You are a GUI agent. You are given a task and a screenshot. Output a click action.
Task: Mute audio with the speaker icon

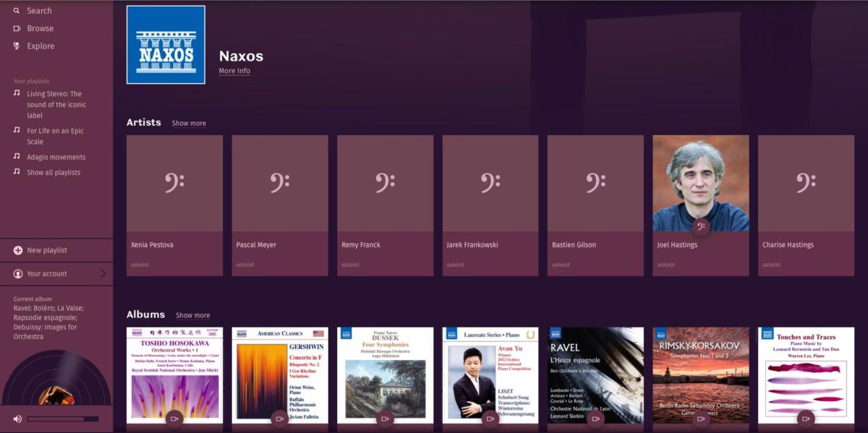(x=17, y=419)
